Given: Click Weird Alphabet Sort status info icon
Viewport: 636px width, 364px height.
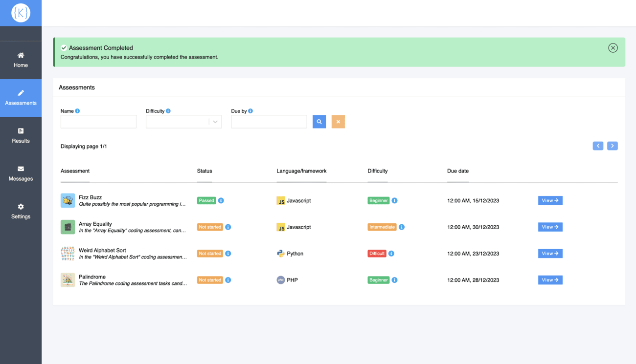Looking at the screenshot, I should tap(228, 254).
